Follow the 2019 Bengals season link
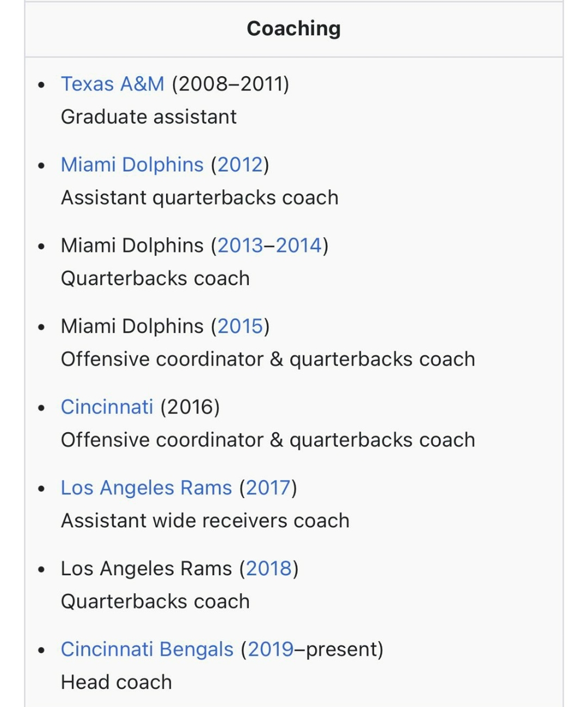The height and width of the screenshot is (707, 588). pos(271,649)
